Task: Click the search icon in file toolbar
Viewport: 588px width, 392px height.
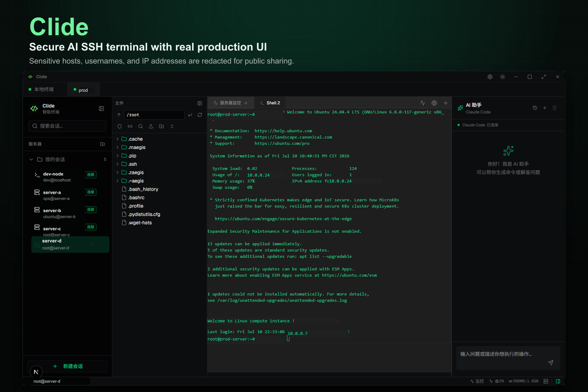Action: tap(140, 126)
